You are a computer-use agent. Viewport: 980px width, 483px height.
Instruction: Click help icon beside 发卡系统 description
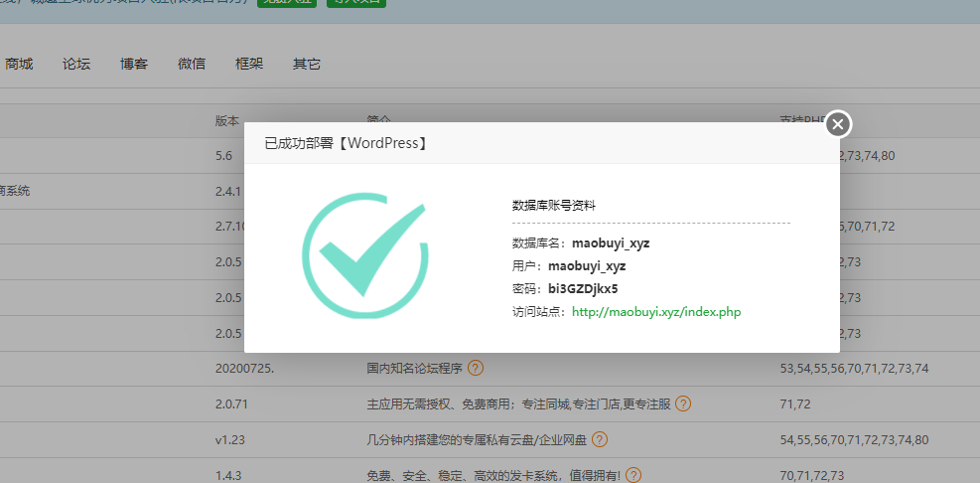[x=633, y=475]
